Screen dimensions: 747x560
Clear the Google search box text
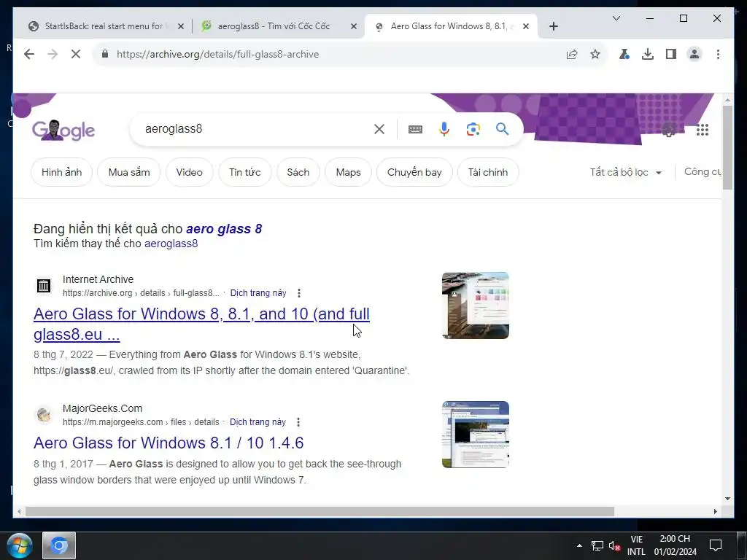point(379,129)
